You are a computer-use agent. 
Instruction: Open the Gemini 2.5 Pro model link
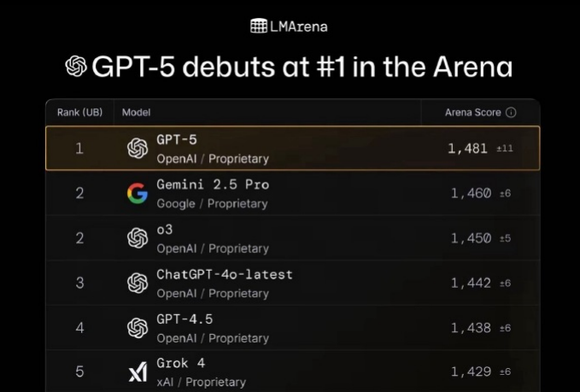pos(213,184)
